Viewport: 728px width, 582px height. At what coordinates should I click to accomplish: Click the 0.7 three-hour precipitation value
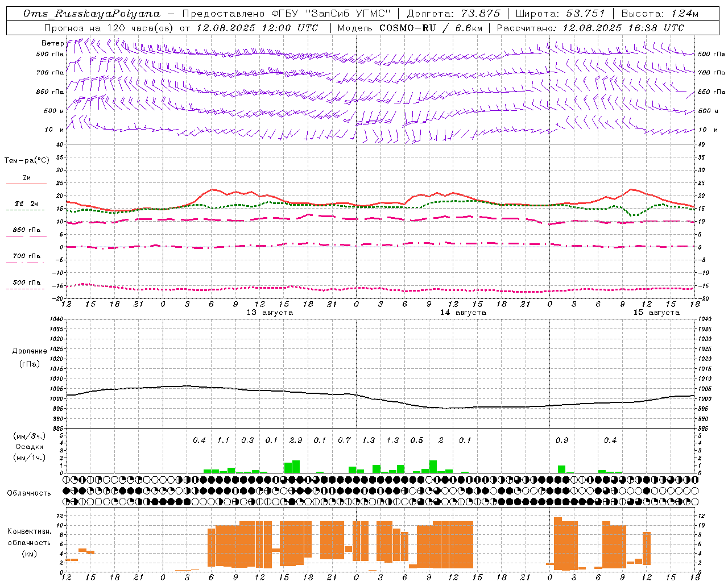tap(344, 440)
